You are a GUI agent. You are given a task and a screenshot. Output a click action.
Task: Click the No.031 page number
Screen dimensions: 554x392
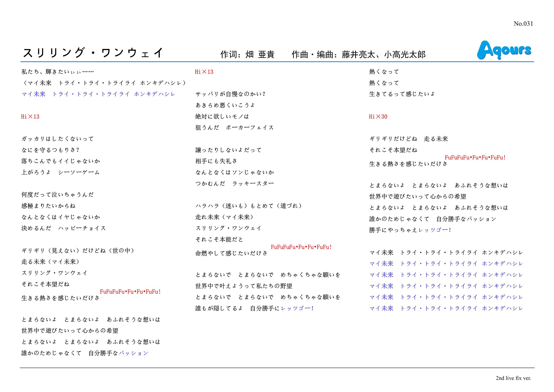coord(523,24)
